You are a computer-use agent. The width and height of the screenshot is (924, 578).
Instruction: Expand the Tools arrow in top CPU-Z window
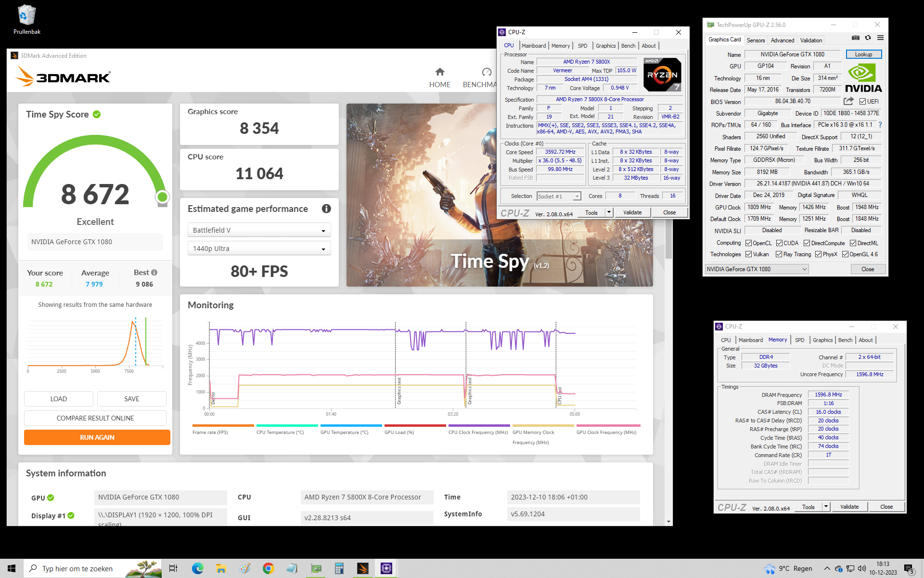tap(609, 212)
